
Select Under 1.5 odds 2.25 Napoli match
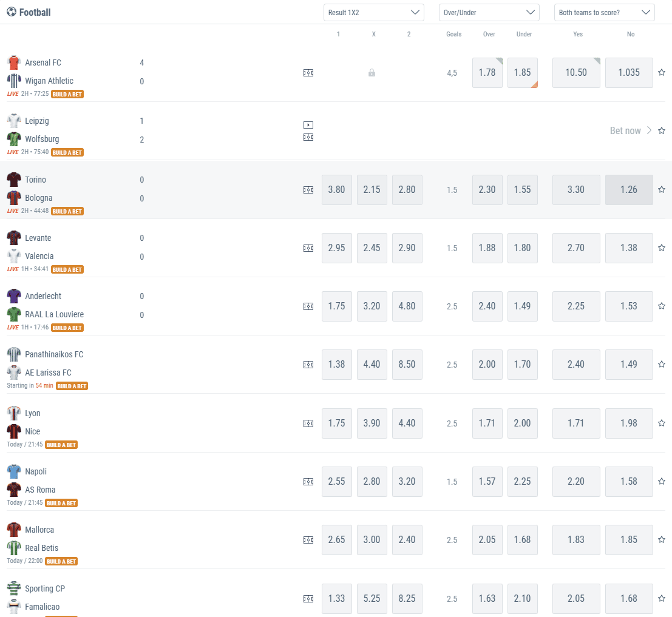523,482
